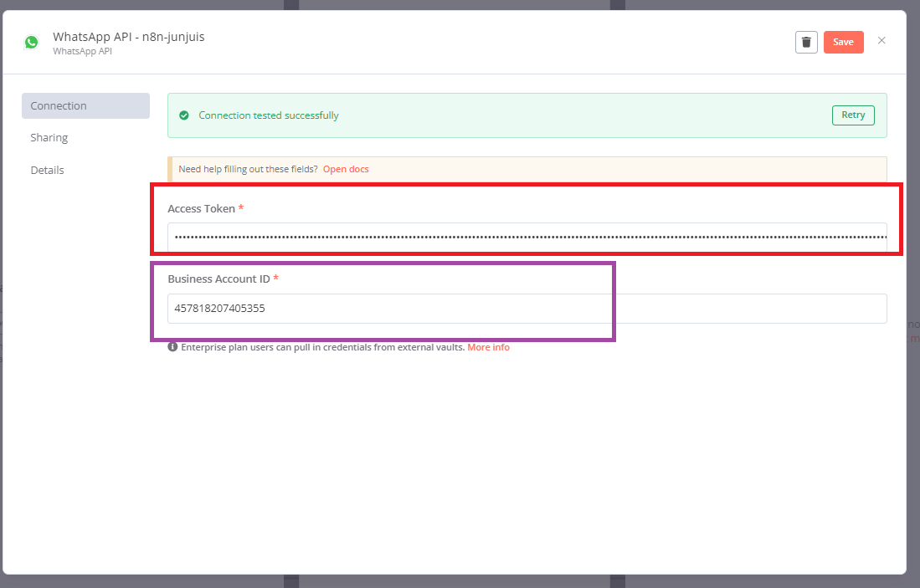The height and width of the screenshot is (588, 920).
Task: Select the 'Connection tested successfully' message
Action: point(269,115)
